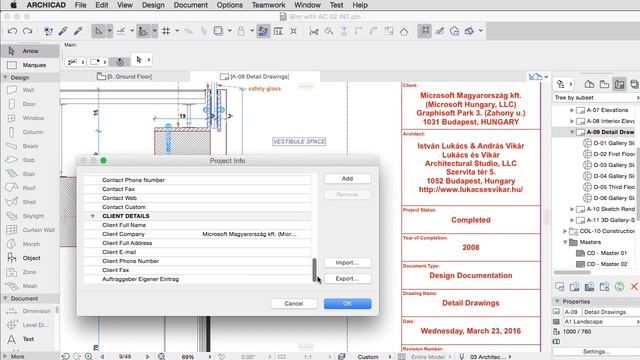The width and height of the screenshot is (640, 360).
Task: Open layout Settings button
Action: (596, 351)
